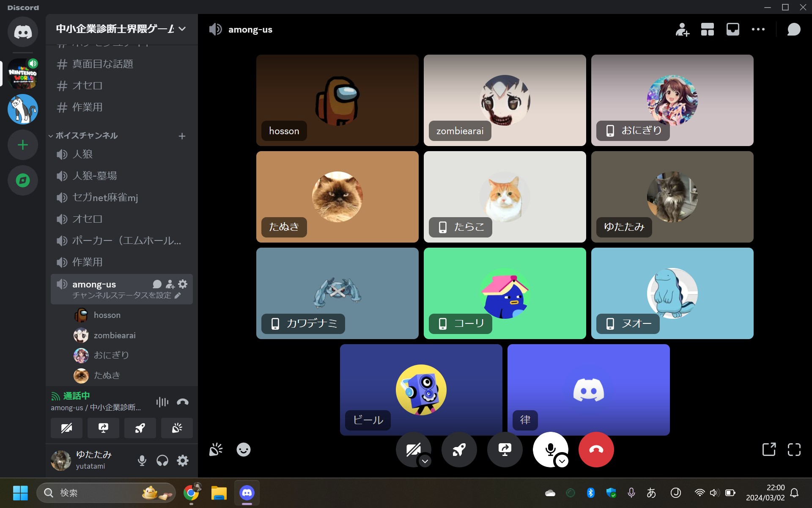The image size is (812, 508).
Task: Hang up with red disconnect button
Action: tap(596, 450)
